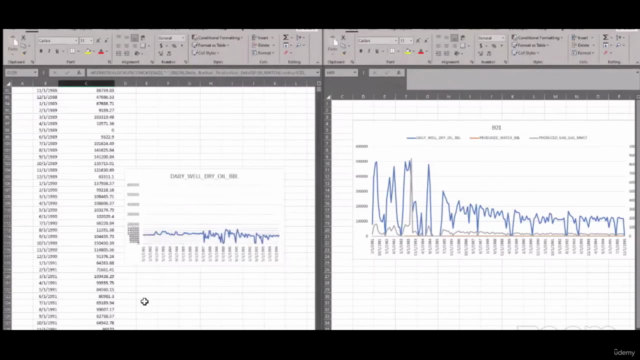Screen dimensions: 640x360
Task: Click the Clear eraser icon in left window
Action: pyautogui.click(x=286, y=53)
